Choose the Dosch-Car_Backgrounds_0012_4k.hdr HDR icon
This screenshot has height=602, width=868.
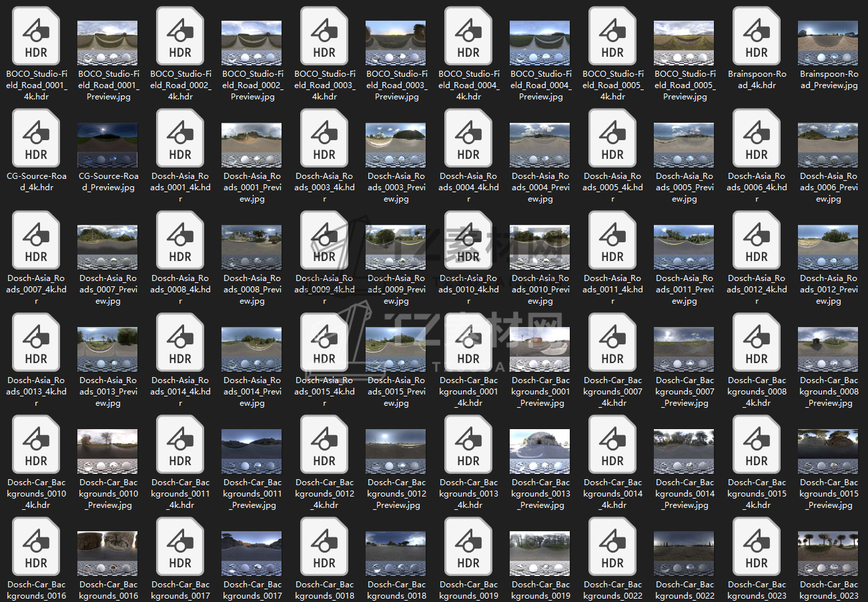(324, 445)
